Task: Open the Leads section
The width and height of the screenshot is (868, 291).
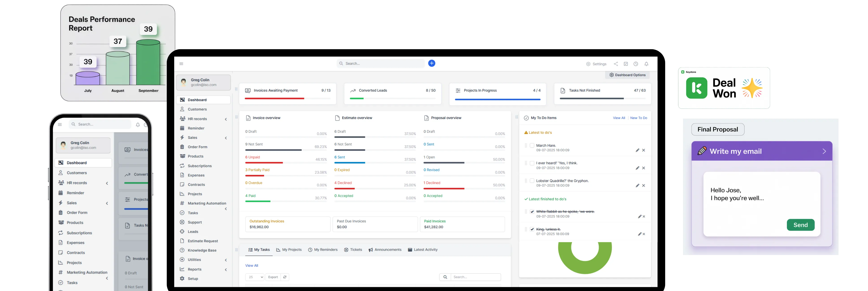Action: (x=193, y=231)
